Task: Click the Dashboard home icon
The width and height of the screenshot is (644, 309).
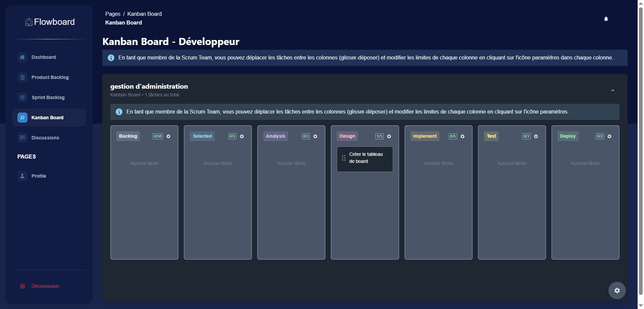Action: (x=22, y=57)
